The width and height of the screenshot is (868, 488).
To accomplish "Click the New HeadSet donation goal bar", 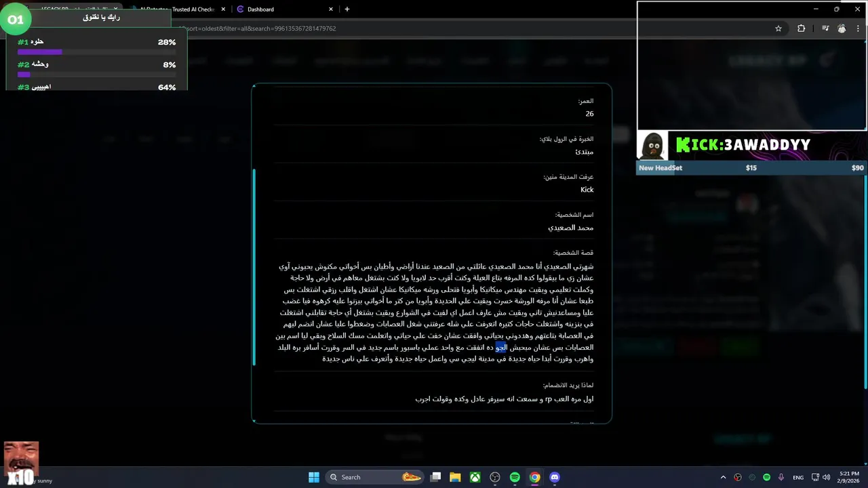I will coord(751,167).
